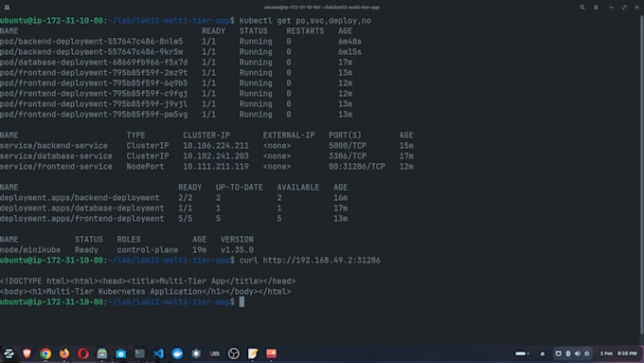Toggle maximize on the terminal window
Viewport: 644px width, 363px height.
[624, 8]
